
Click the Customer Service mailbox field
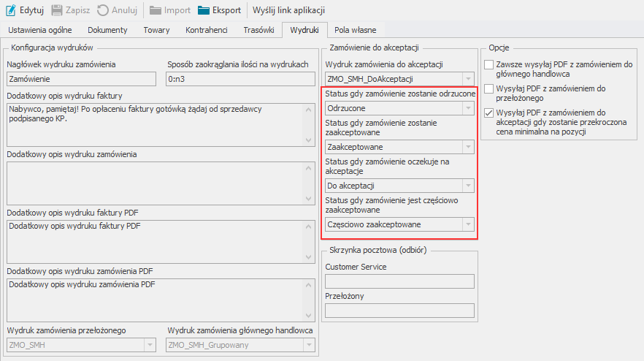pos(399,281)
